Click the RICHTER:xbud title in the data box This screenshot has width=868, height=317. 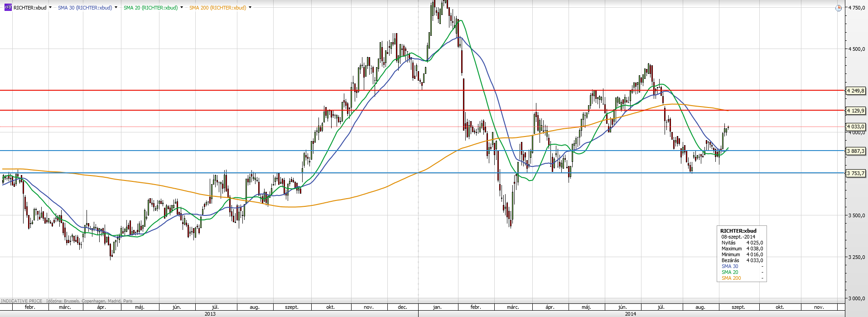pyautogui.click(x=738, y=231)
